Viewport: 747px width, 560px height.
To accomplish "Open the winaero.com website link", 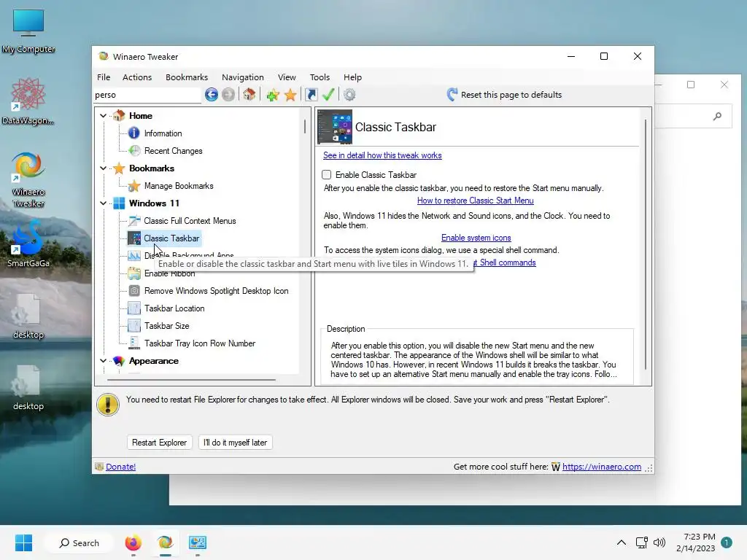I will (602, 467).
